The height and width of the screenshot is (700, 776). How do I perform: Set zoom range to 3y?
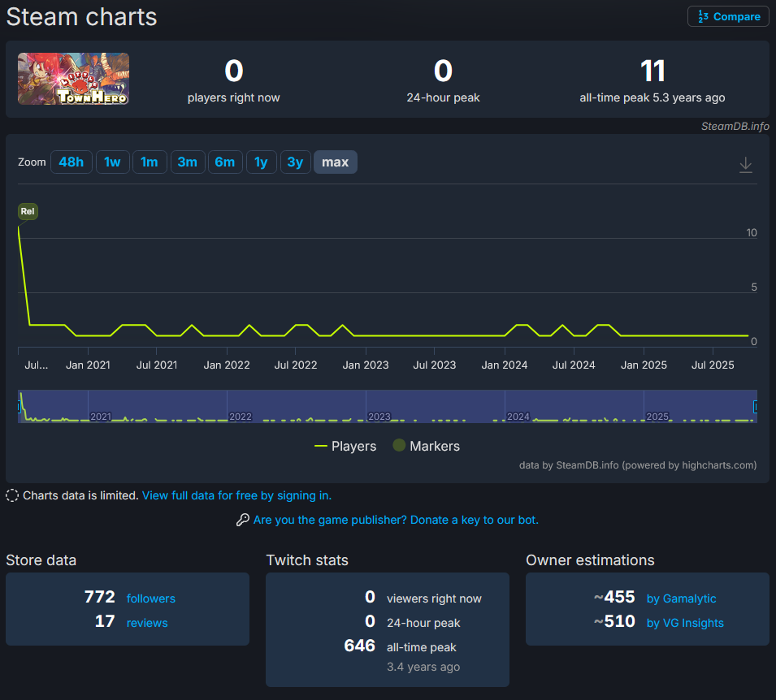click(296, 162)
